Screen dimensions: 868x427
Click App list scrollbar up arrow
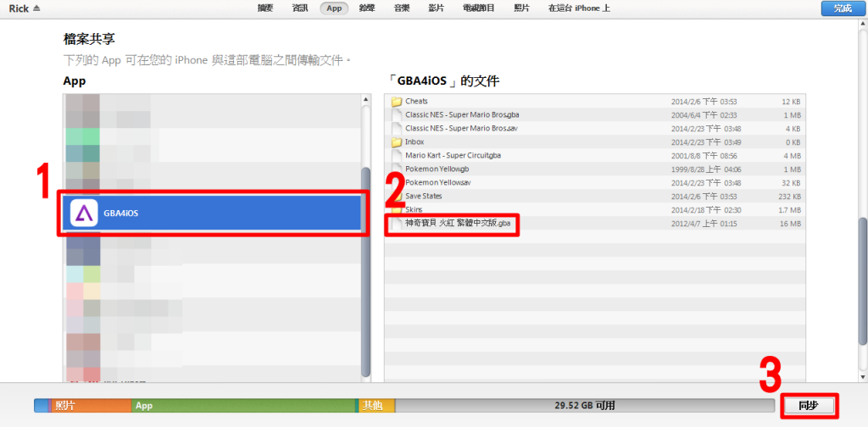[x=366, y=100]
